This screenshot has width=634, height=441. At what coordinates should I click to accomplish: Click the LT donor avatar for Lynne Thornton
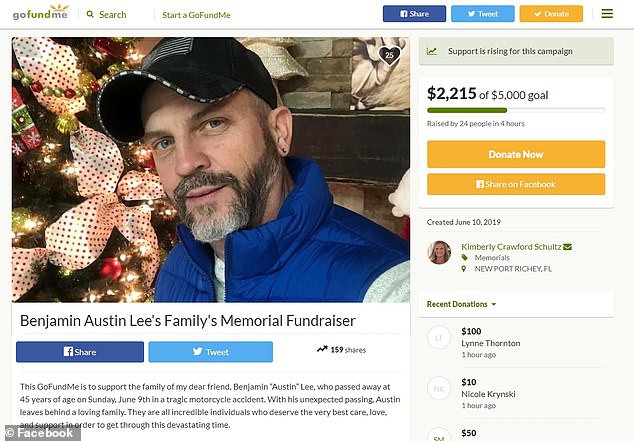tap(439, 337)
